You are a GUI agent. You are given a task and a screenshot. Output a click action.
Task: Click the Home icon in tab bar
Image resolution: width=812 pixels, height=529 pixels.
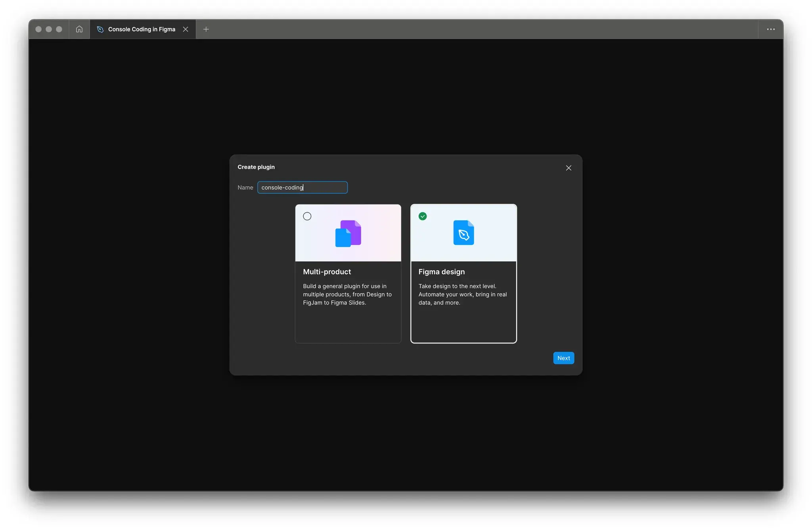[x=79, y=29]
